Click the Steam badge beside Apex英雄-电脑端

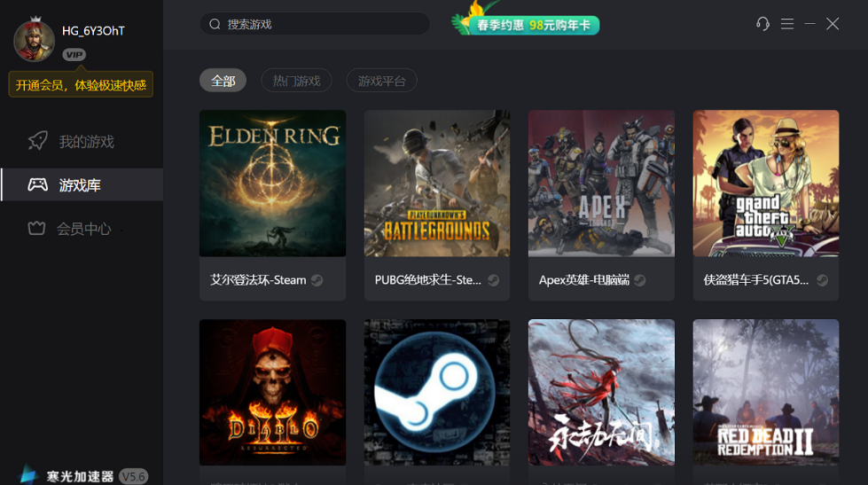pyautogui.click(x=640, y=280)
